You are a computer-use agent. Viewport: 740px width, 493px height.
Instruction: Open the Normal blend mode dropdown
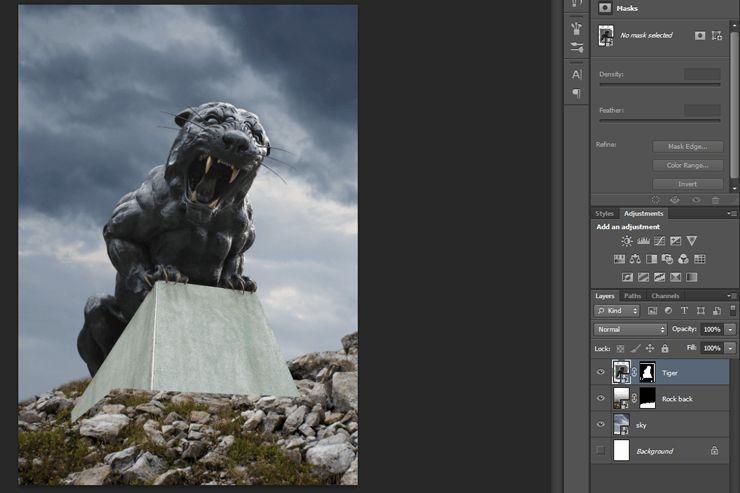[630, 329]
